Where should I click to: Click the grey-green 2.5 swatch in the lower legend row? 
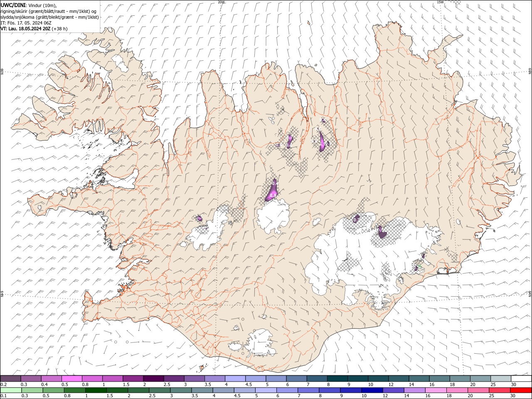[x=160, y=390]
